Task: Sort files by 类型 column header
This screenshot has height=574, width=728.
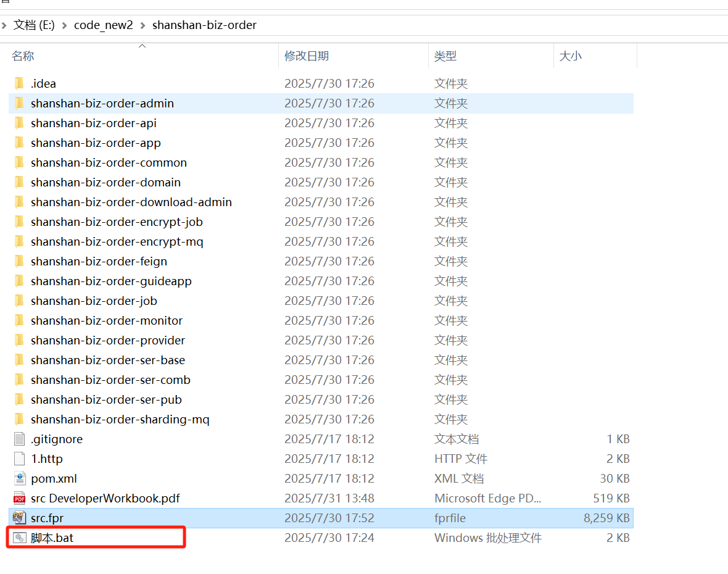Action: click(445, 56)
